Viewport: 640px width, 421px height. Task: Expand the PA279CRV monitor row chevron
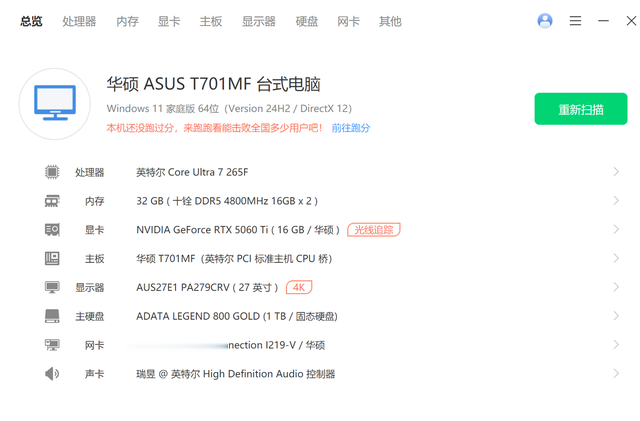pos(616,287)
